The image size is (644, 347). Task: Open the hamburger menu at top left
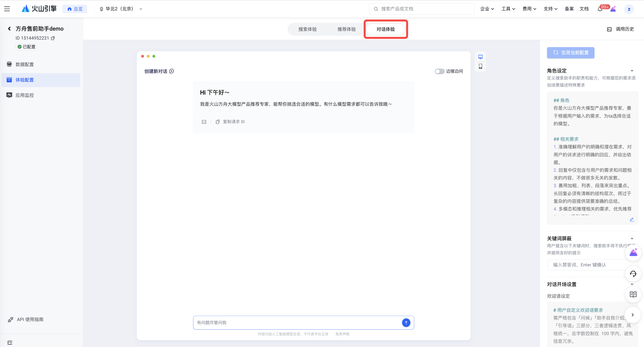[x=7, y=9]
